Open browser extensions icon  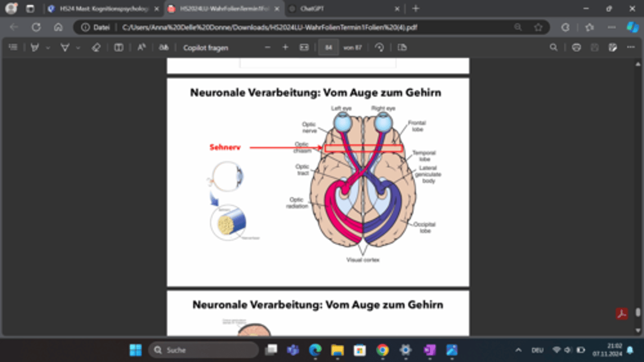point(565,27)
